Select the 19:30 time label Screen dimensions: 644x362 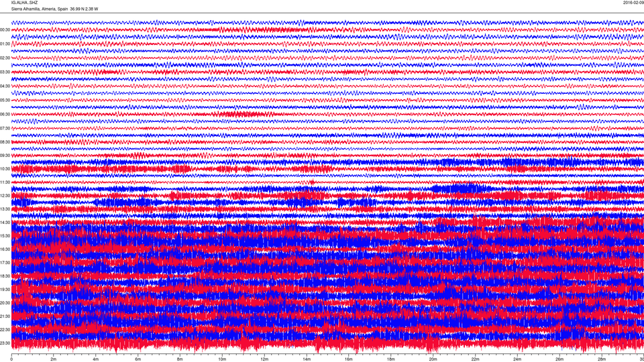tap(5, 290)
